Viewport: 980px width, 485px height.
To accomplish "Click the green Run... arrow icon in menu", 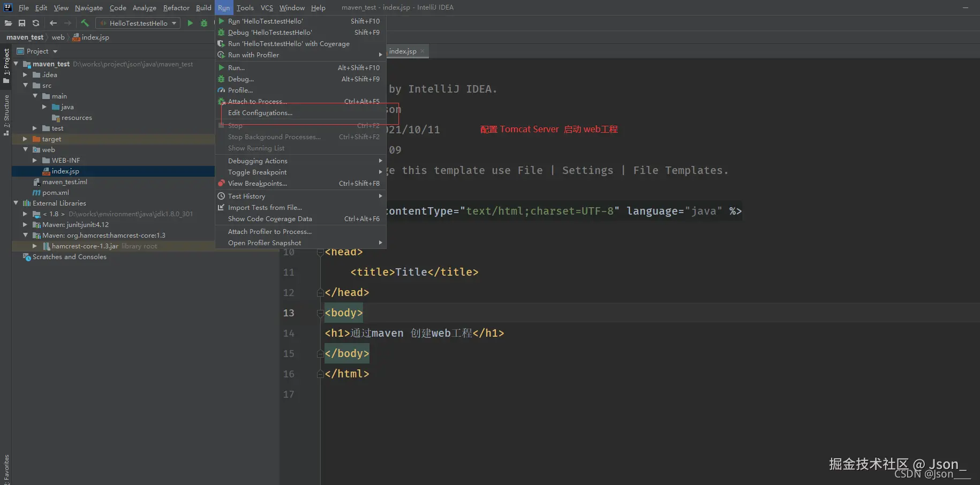I will [x=221, y=67].
